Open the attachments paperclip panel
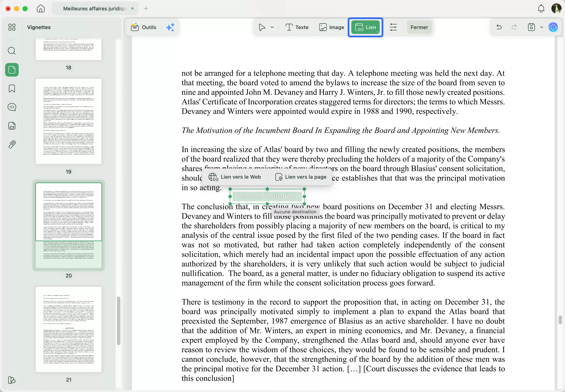Viewport: 565px width, 392px height. [12, 144]
